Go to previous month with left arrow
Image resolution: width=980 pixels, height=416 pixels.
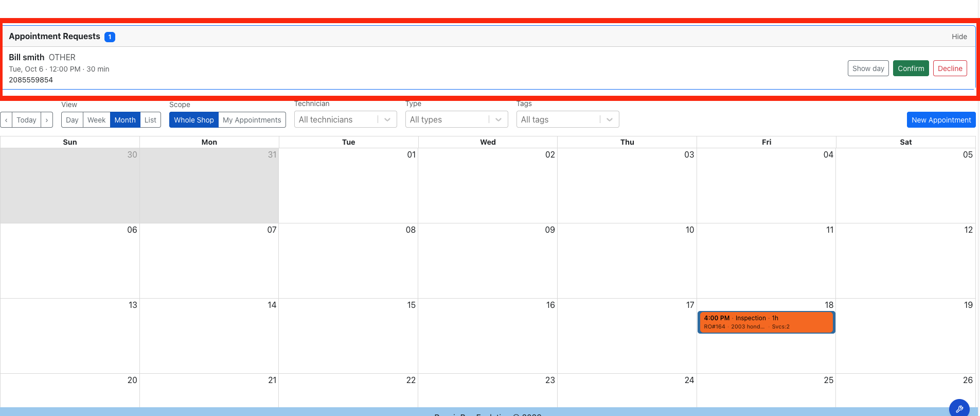(6, 120)
